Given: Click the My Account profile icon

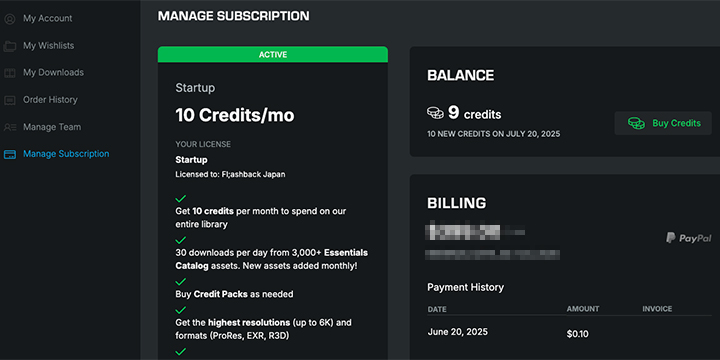Looking at the screenshot, I should pos(10,19).
